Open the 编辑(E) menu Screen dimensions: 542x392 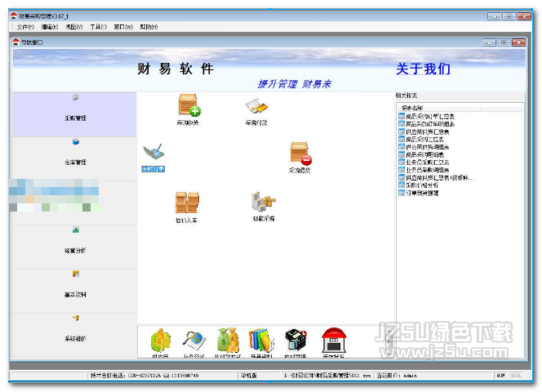(50, 27)
